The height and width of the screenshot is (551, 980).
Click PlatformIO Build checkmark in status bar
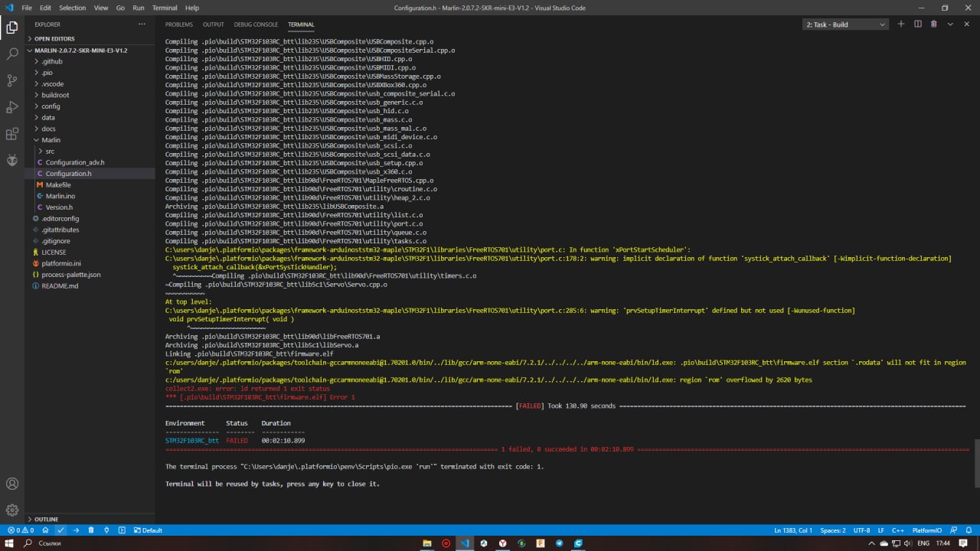pyautogui.click(x=60, y=530)
